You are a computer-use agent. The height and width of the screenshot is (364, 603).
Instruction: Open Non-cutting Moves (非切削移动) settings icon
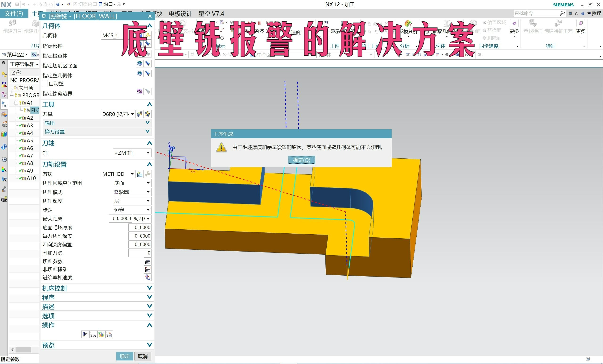pyautogui.click(x=148, y=269)
